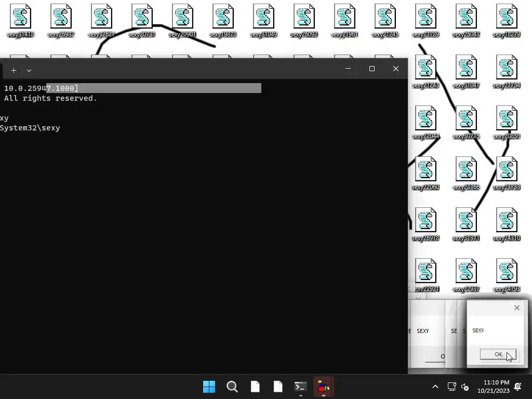Select the sexy23753 desktop file
This screenshot has width=532, height=399.
[x=507, y=174]
